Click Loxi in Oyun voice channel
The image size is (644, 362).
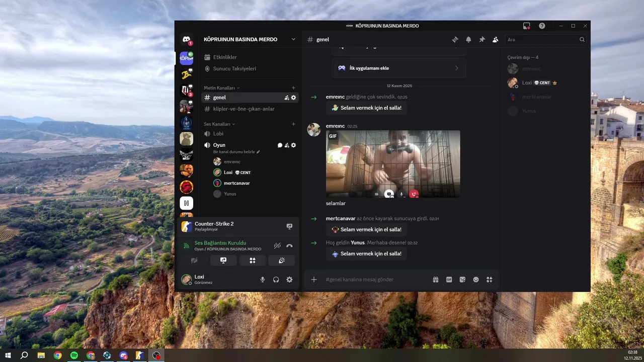click(x=228, y=172)
